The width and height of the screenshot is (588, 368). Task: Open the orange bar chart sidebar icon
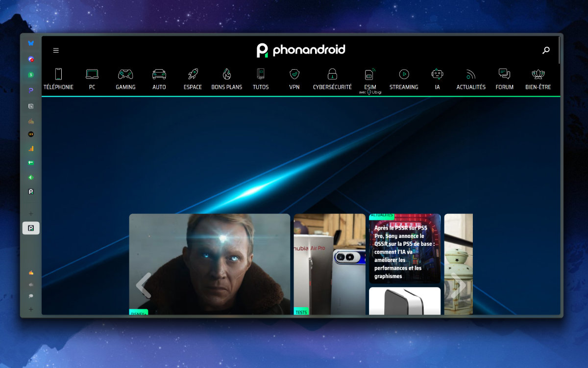tap(31, 148)
